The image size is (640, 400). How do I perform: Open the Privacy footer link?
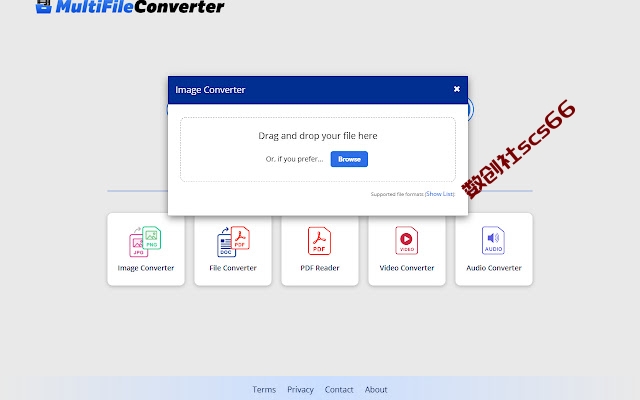300,389
